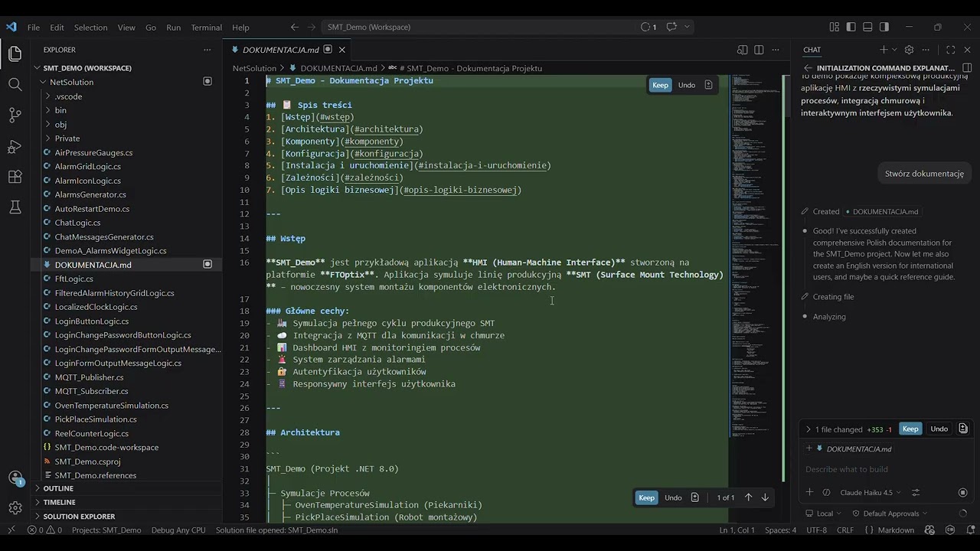Open chat tools configuration sliders icon
980x551 pixels.
tap(915, 492)
